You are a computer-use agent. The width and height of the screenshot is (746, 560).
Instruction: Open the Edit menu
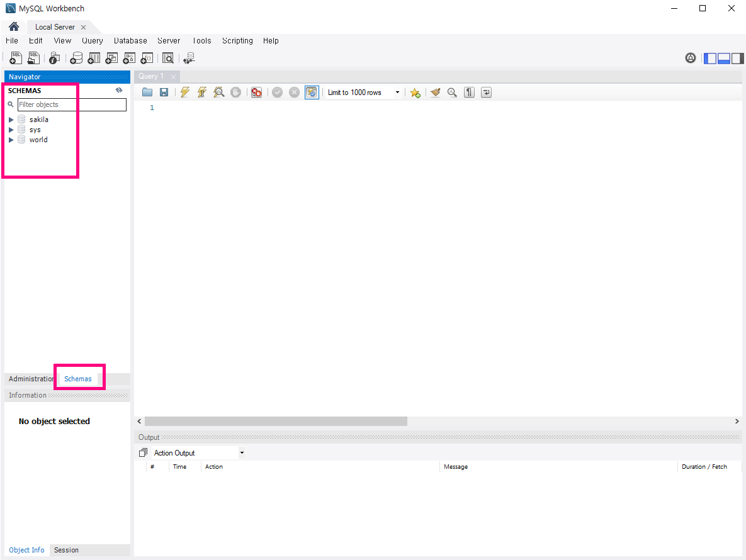point(36,41)
